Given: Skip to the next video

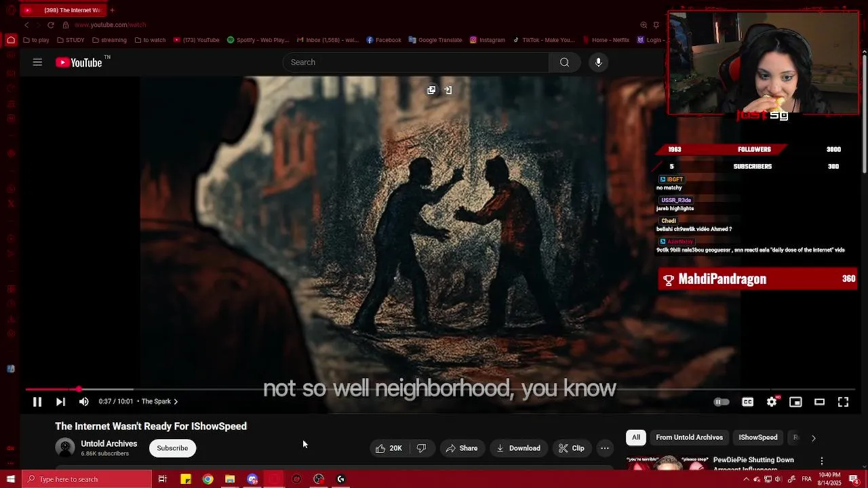Looking at the screenshot, I should coord(60,402).
